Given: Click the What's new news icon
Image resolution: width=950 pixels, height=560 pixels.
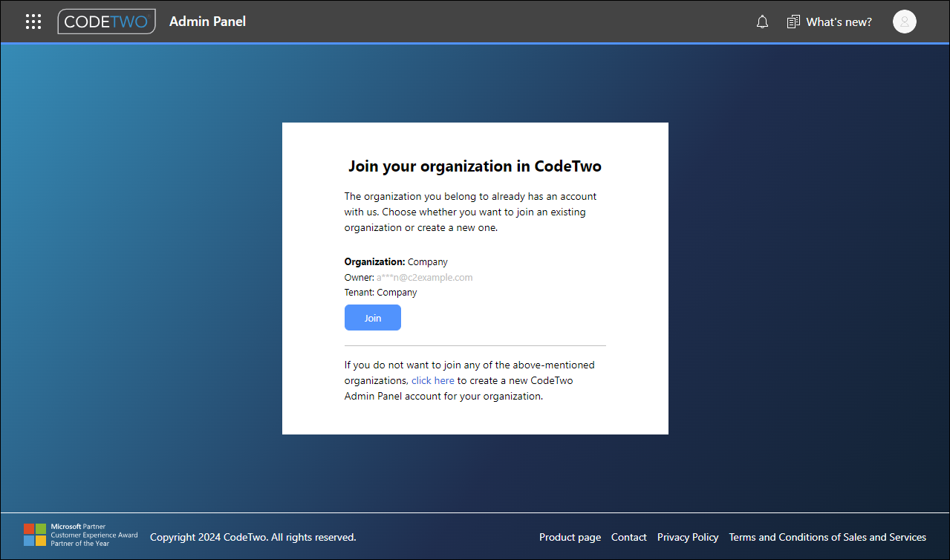Looking at the screenshot, I should [793, 22].
